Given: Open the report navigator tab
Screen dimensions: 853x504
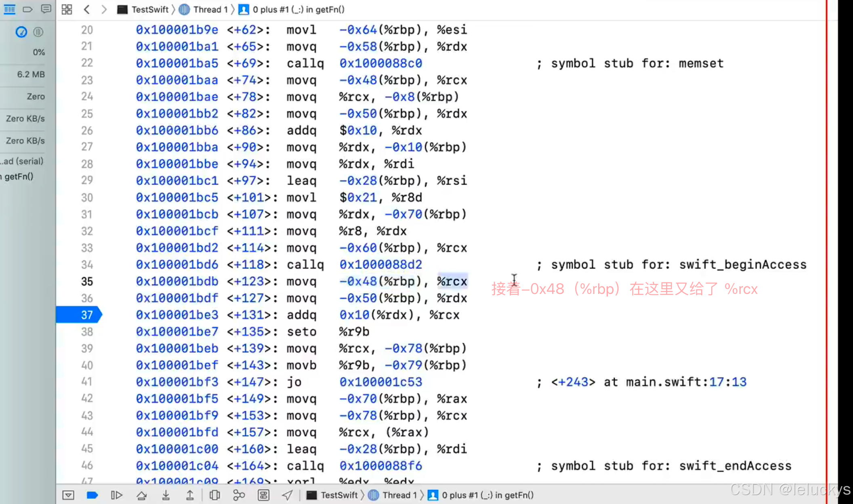Looking at the screenshot, I should click(x=46, y=9).
